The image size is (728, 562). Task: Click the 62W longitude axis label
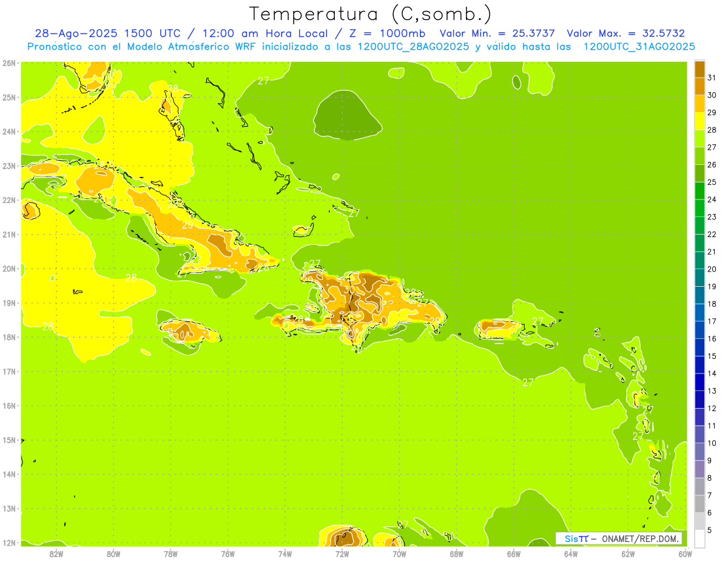(628, 554)
